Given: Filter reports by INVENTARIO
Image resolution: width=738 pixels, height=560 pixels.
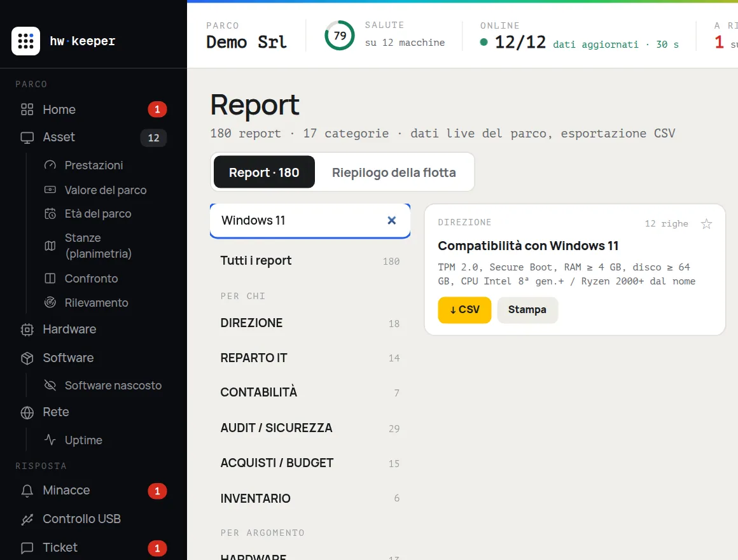Looking at the screenshot, I should pyautogui.click(x=310, y=498).
